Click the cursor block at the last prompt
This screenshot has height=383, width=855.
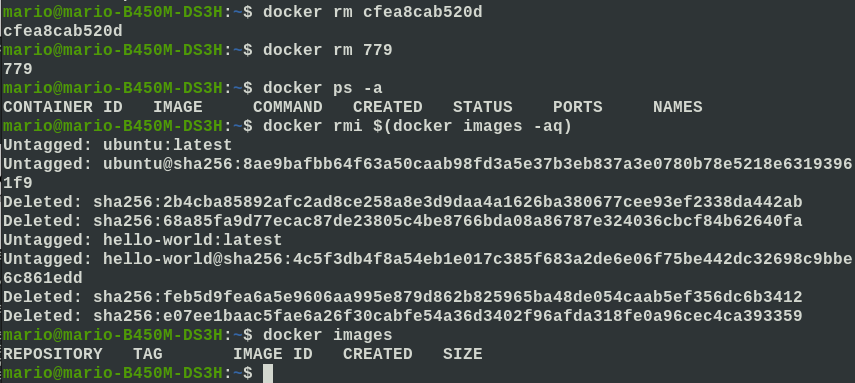coord(267,374)
